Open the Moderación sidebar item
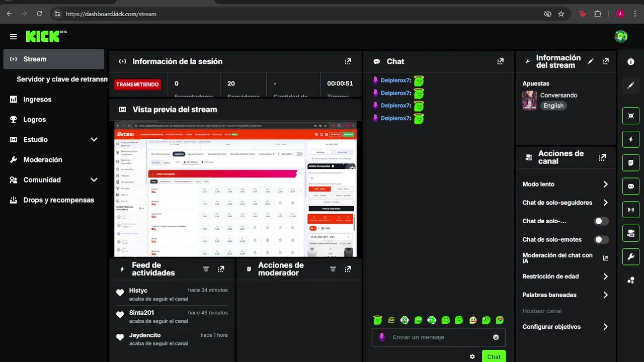 [54, 159]
